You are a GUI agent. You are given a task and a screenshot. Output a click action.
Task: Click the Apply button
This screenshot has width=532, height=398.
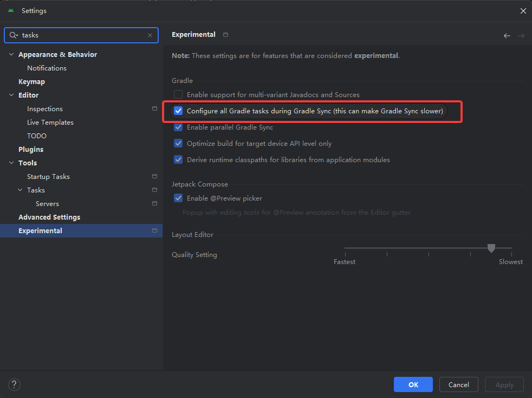coord(504,384)
